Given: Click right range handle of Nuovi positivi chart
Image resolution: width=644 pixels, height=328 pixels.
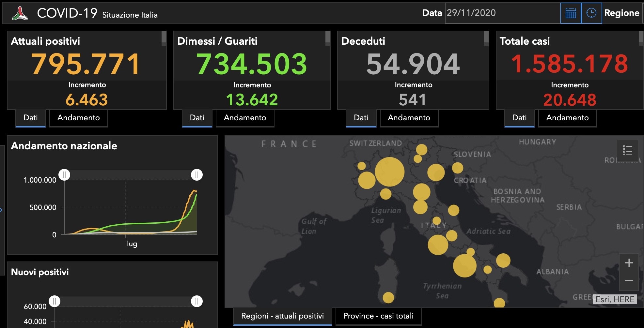Looking at the screenshot, I should [x=197, y=301].
